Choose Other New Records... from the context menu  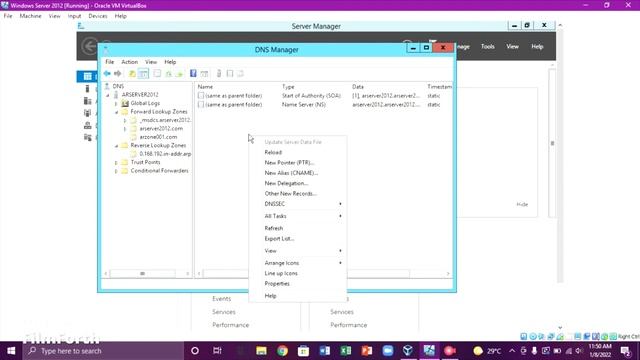tap(298, 193)
